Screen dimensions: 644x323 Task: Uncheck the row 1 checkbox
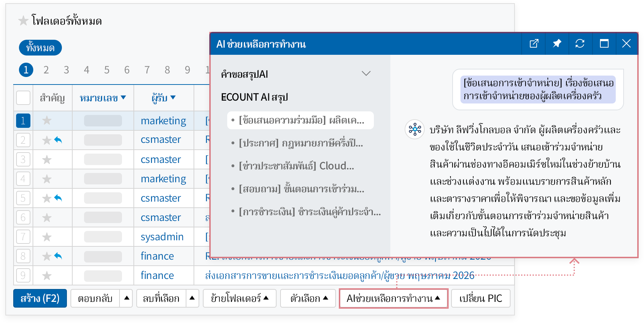point(23,121)
